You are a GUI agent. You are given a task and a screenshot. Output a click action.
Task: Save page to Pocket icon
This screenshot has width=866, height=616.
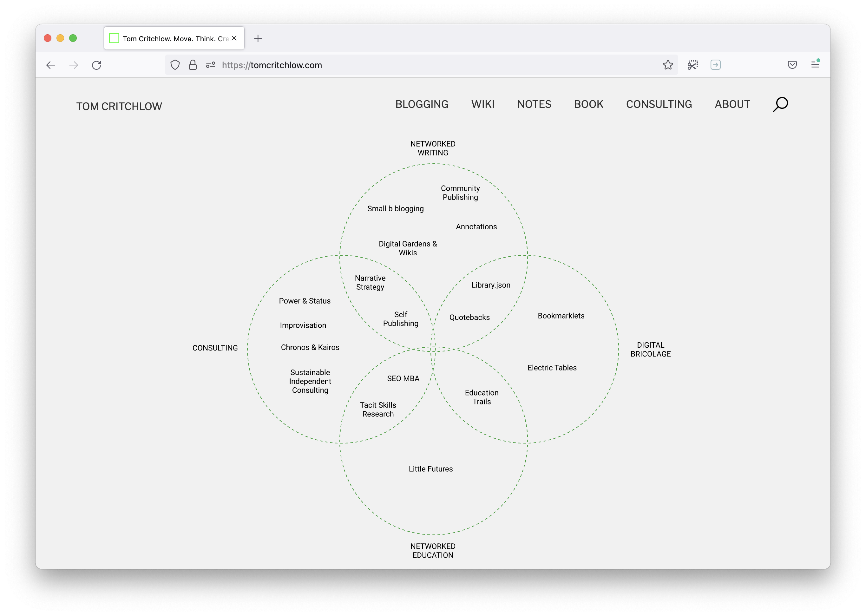pos(792,65)
